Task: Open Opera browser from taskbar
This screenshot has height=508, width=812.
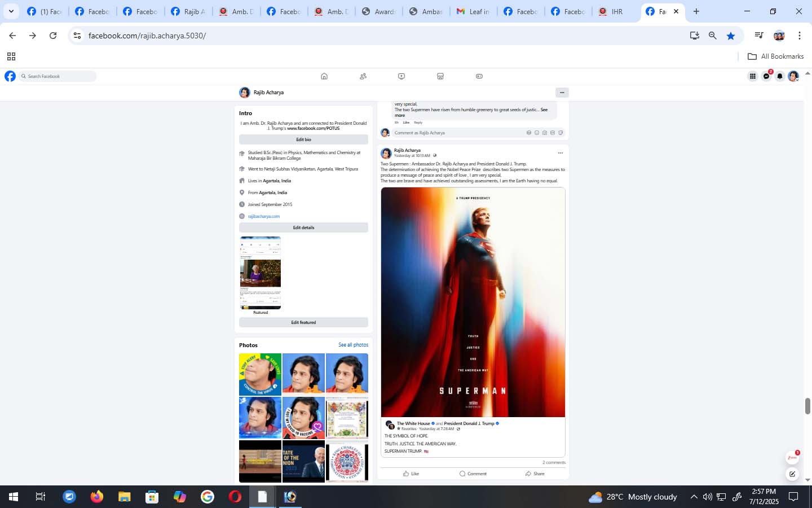Action: click(235, 497)
